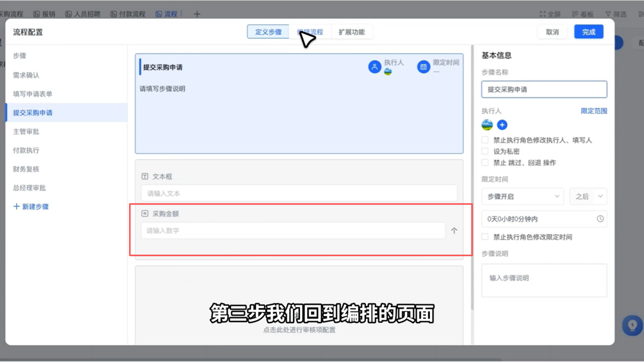Check 禁止执行角色修改限定时间
This screenshot has height=362, width=644.
click(485, 237)
